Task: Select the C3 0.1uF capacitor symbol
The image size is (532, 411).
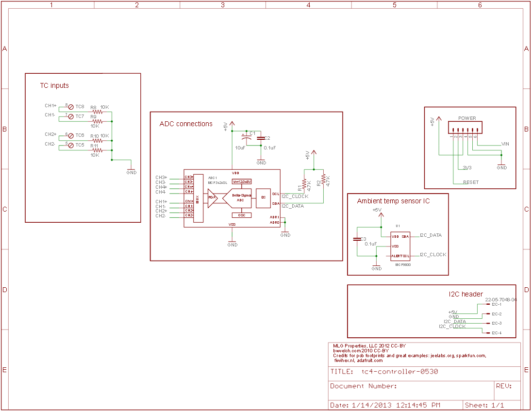Action: [357, 239]
